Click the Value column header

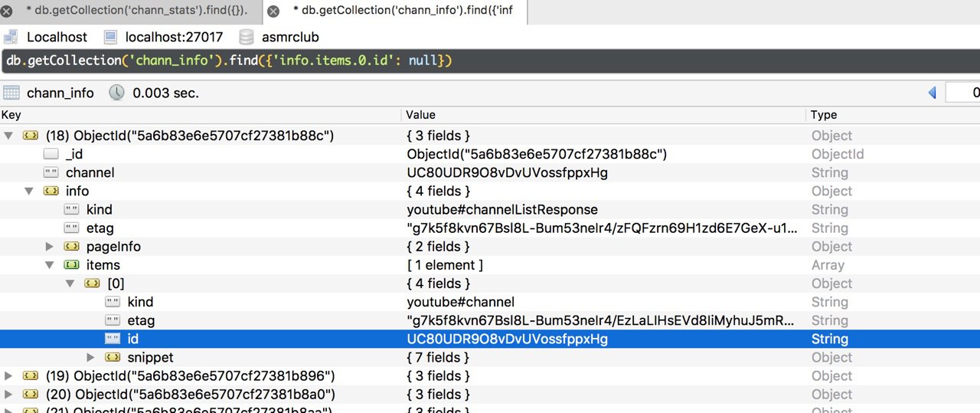click(x=421, y=115)
